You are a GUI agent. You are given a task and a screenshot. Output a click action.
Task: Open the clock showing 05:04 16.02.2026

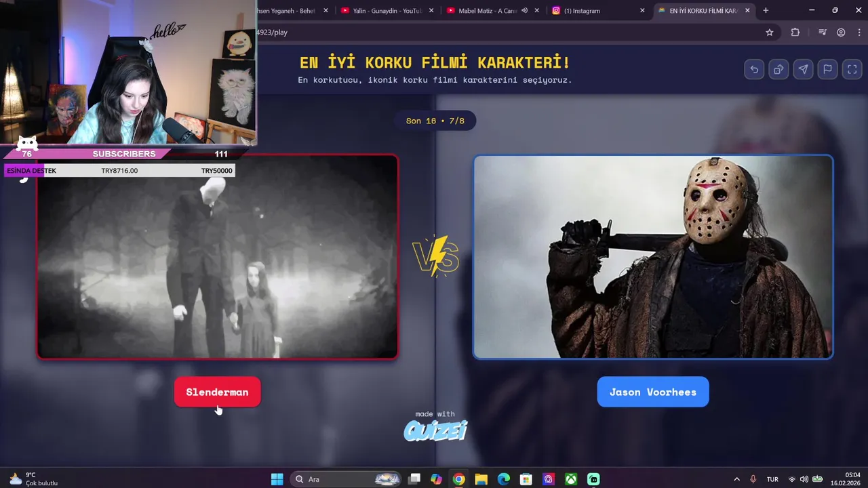846,479
